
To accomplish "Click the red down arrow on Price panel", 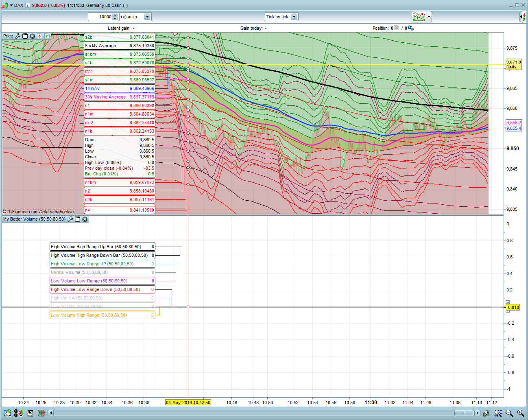I will pos(40,36).
